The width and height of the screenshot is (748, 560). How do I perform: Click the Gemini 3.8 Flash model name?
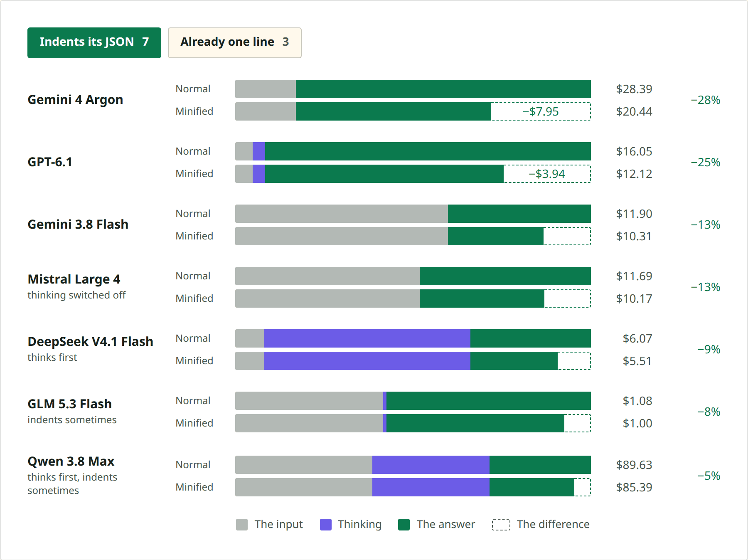coord(78,224)
